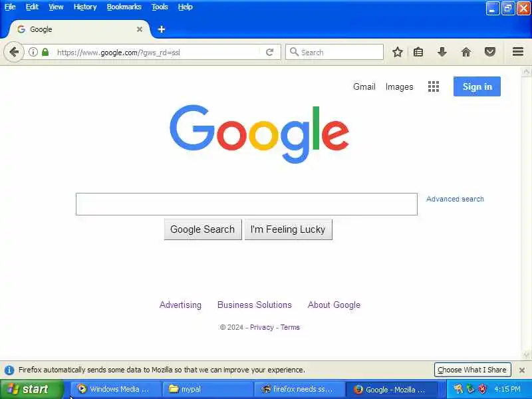Open the Terms link
The width and height of the screenshot is (532, 399).
coord(290,327)
